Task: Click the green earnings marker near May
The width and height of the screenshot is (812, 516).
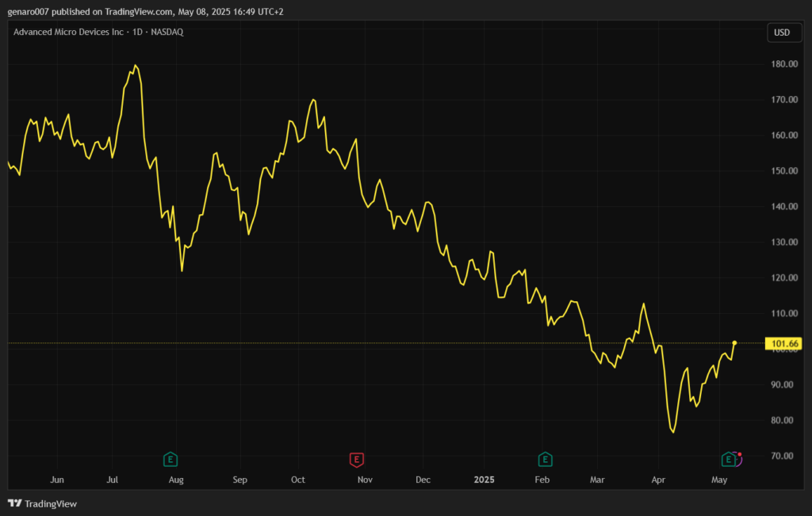Action: click(x=728, y=459)
